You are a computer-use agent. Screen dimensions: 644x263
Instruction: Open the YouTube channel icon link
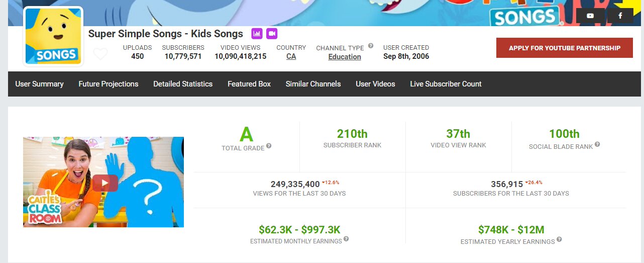(590, 16)
